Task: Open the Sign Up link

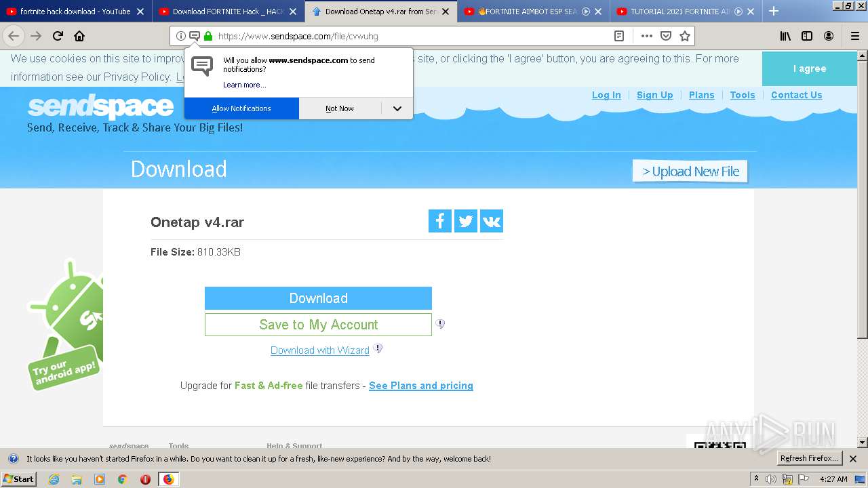Action: (x=655, y=95)
